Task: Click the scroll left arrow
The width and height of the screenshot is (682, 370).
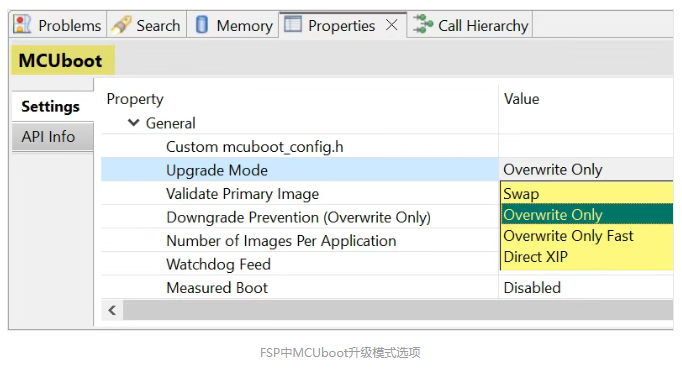Action: pyautogui.click(x=112, y=310)
